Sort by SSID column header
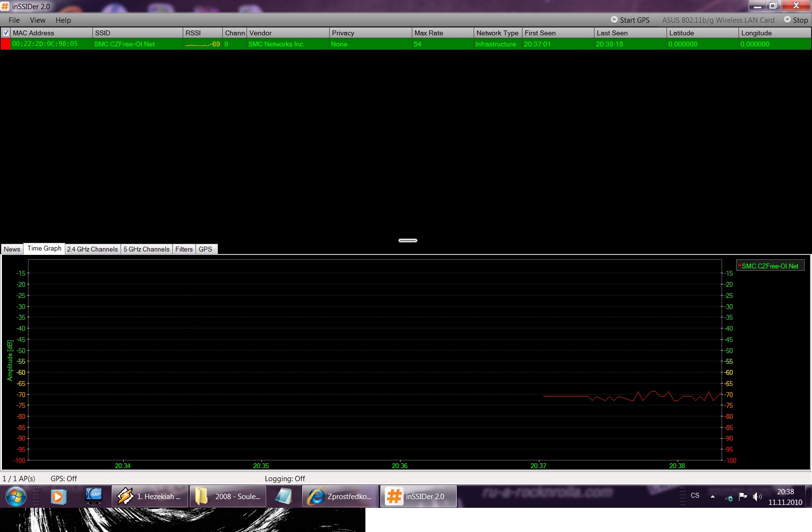The height and width of the screenshot is (532, 812). 138,33
